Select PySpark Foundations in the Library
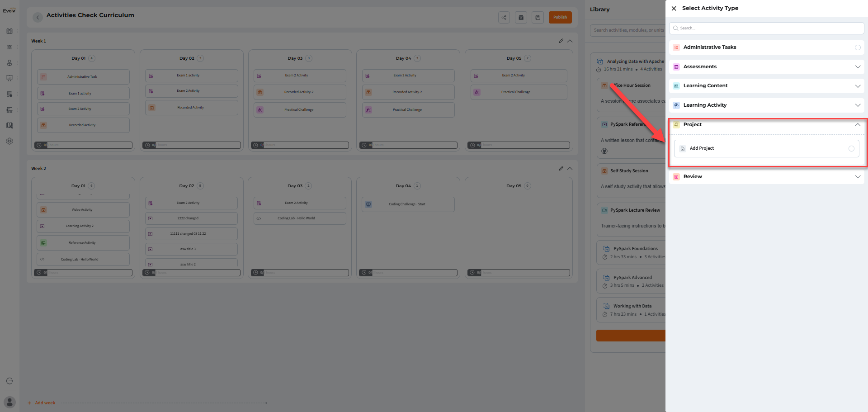868x412 pixels. (x=631, y=253)
